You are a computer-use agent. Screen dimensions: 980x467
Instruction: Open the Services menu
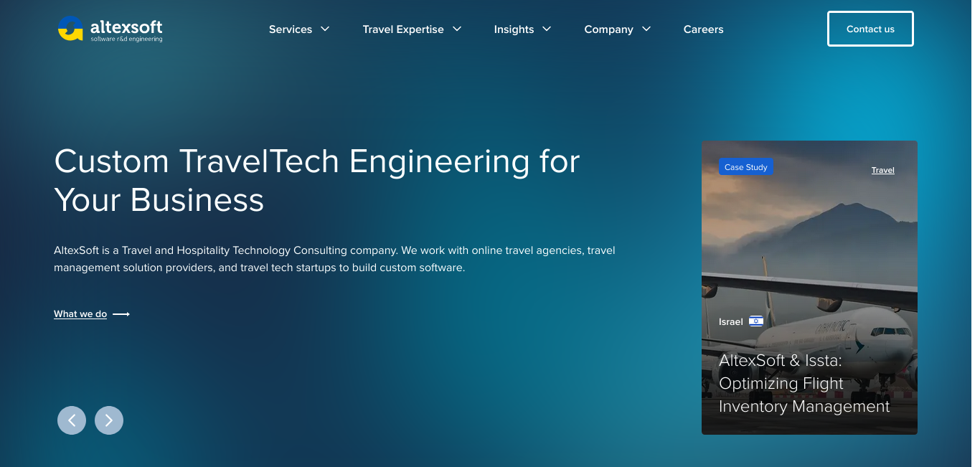pyautogui.click(x=291, y=29)
